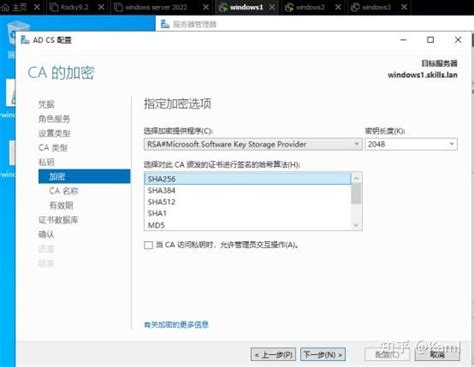Open the windows3 VM tab
474x367 pixels.
click(376, 7)
